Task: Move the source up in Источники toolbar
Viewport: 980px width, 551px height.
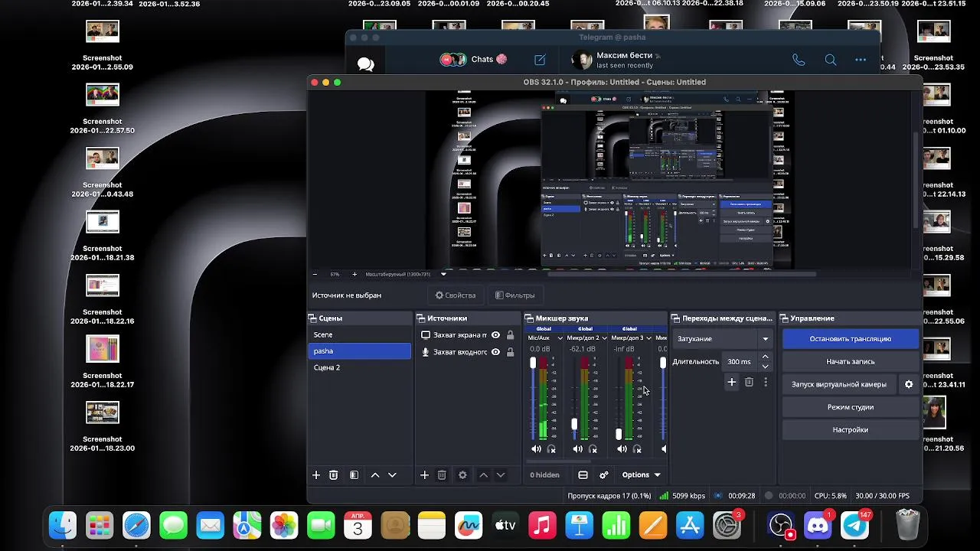Action: tap(483, 475)
